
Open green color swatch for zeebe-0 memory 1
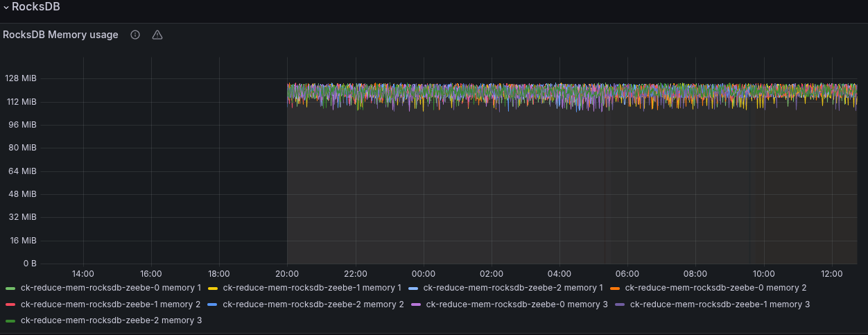point(10,288)
